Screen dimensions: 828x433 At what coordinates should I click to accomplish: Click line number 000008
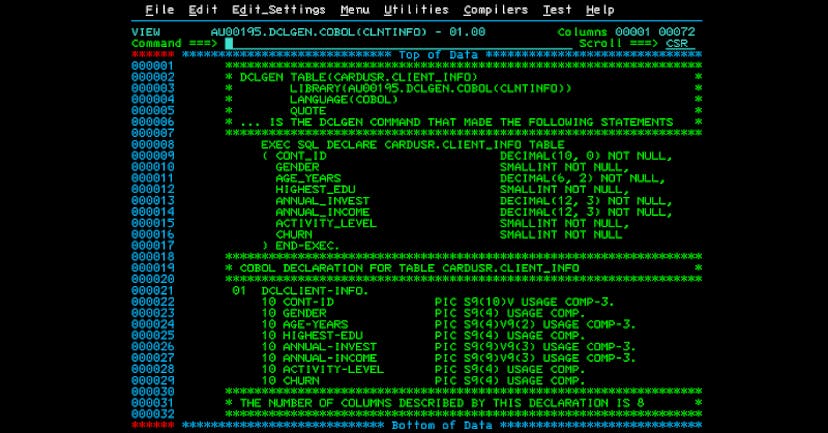pos(153,145)
